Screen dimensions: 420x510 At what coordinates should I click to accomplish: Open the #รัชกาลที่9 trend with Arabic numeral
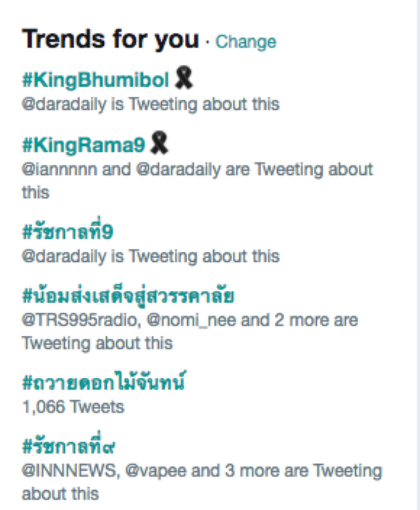tap(68, 232)
